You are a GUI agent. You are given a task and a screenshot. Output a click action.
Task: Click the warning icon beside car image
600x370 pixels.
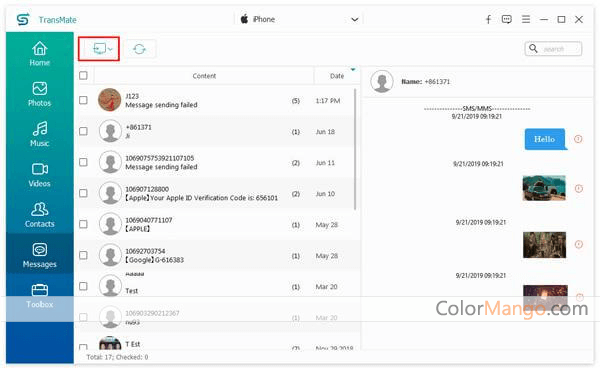(579, 188)
